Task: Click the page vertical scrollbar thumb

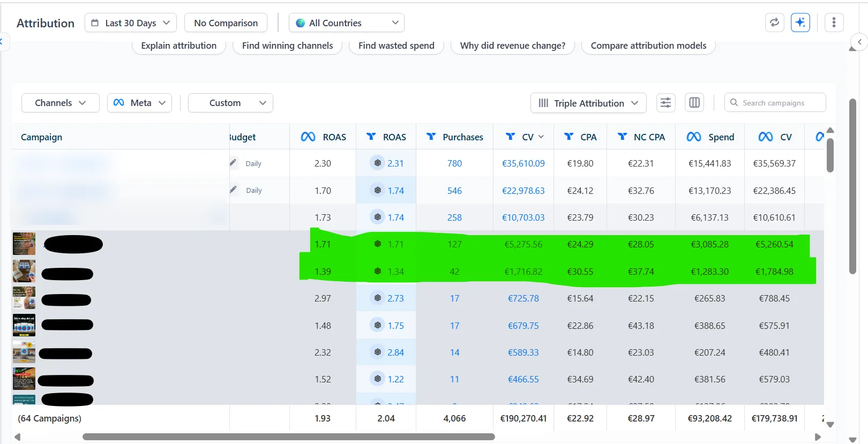Action: (852, 186)
